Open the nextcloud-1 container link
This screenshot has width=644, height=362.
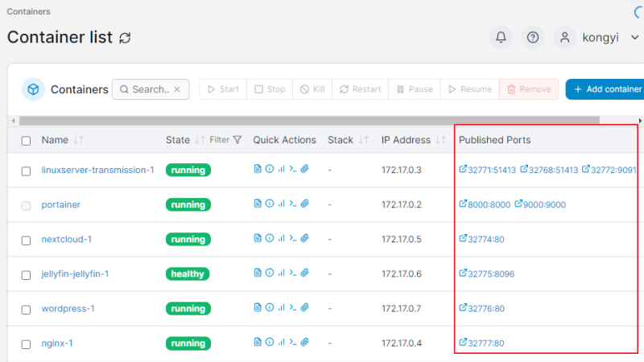click(67, 239)
